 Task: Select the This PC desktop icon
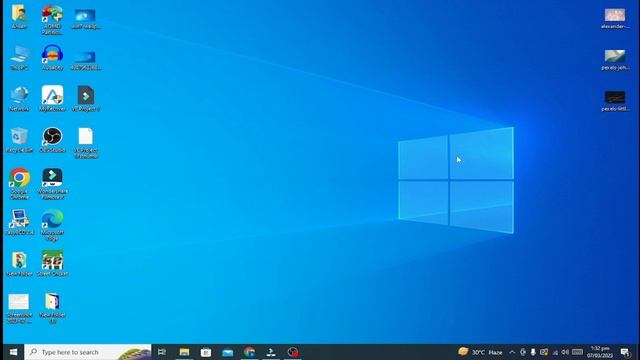19,58
